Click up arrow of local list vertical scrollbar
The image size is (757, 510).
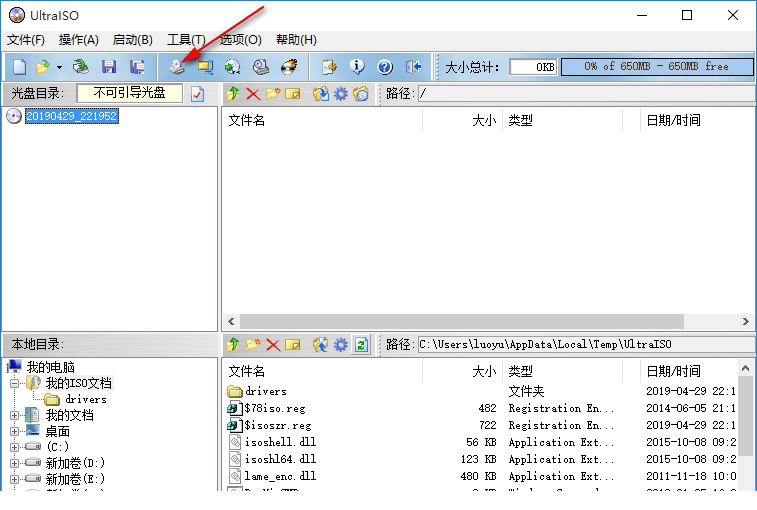pyautogui.click(x=745, y=368)
